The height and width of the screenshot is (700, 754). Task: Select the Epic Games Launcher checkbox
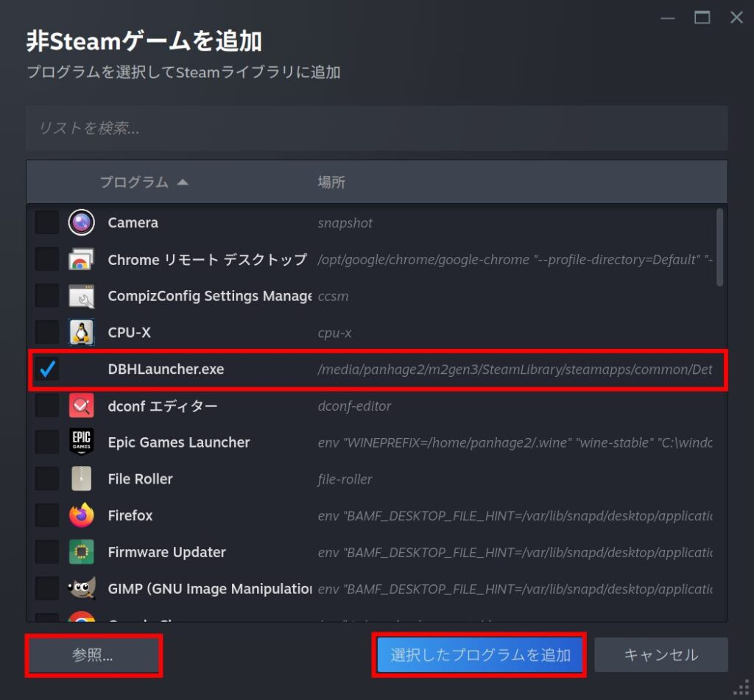coord(47,442)
